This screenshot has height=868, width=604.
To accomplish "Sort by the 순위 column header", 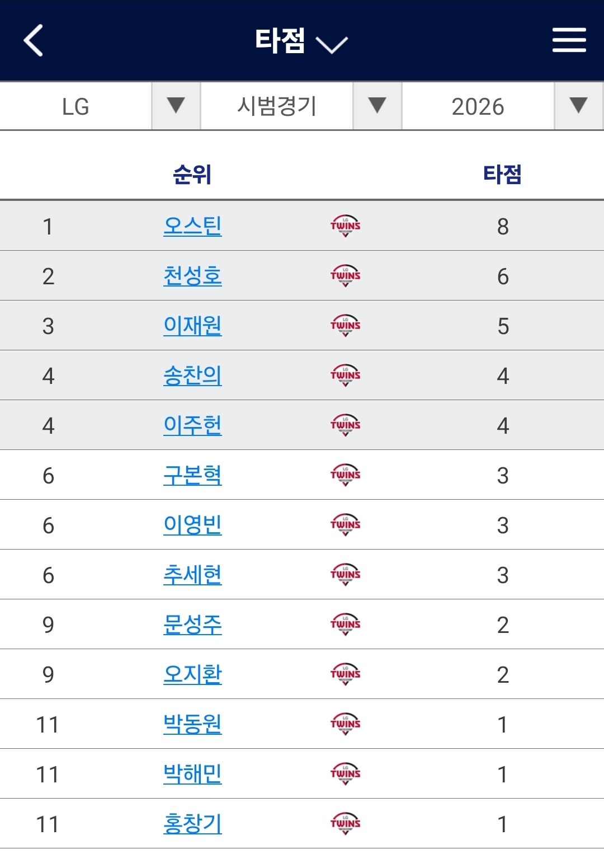I will tap(192, 175).
